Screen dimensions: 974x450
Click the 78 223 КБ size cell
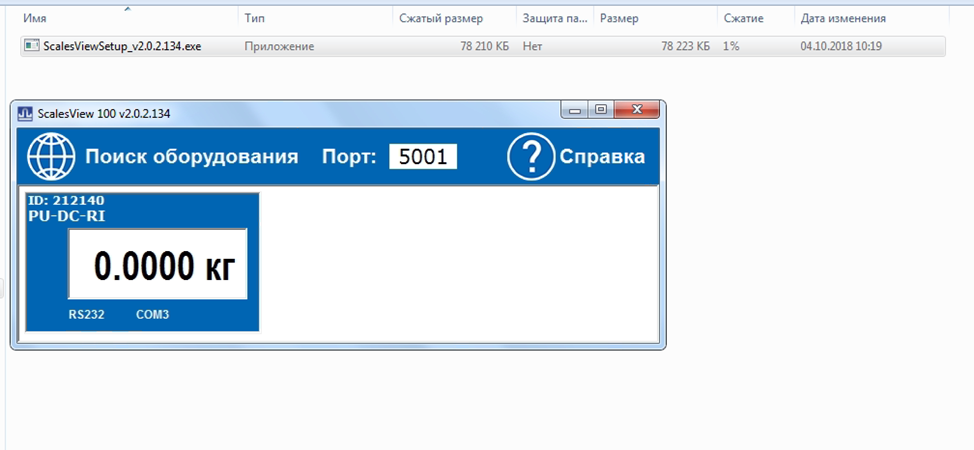686,46
